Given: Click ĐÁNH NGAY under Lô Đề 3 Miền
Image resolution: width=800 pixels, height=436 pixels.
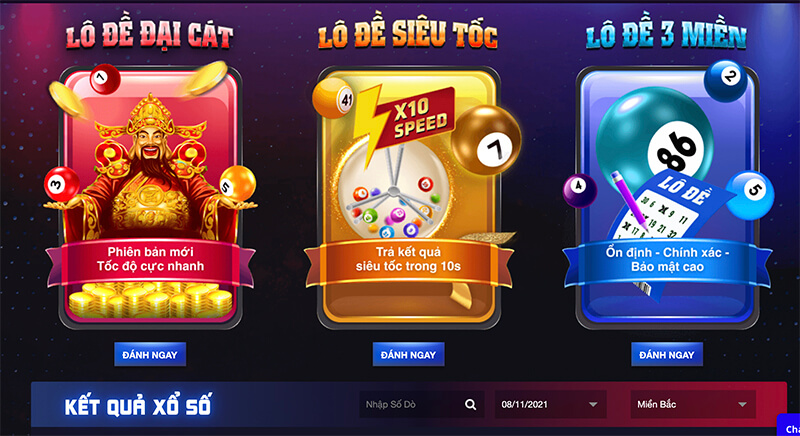Looking at the screenshot, I should click(667, 354).
